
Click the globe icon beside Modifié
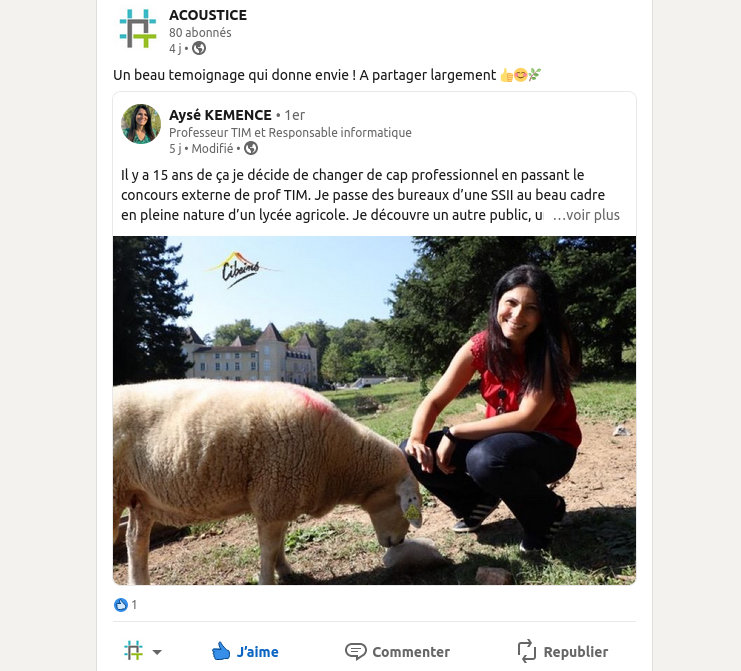[x=251, y=148]
